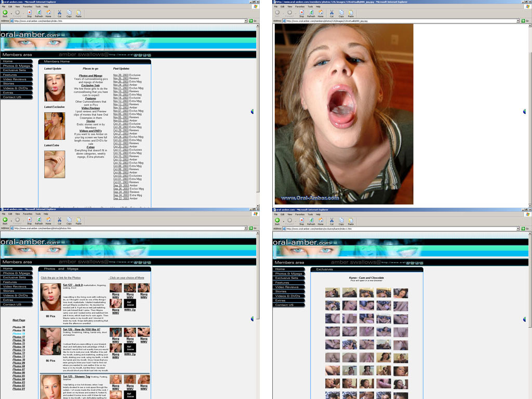This screenshot has width=532, height=399.
Task: Click Video Reviews sidebar link in top-left window
Action: [x=16, y=79]
